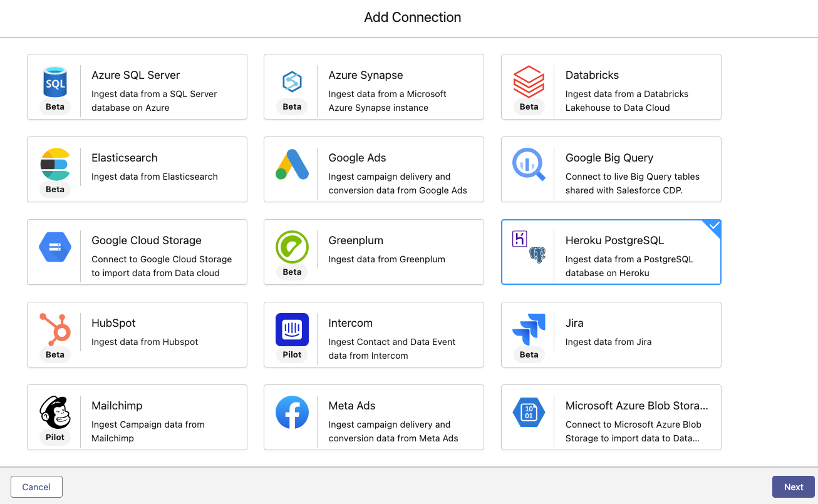Click the Greenplum green circle logo
Image resolution: width=818 pixels, height=504 pixels.
pyautogui.click(x=292, y=247)
